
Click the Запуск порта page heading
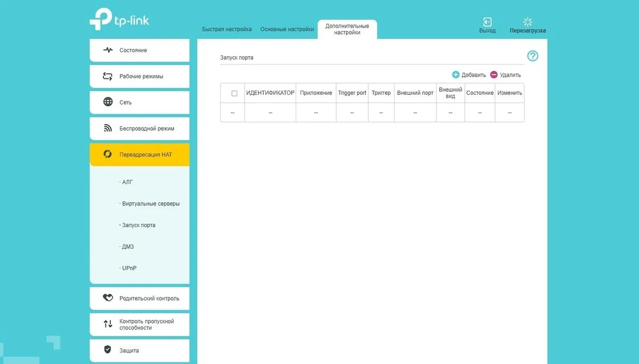click(237, 58)
